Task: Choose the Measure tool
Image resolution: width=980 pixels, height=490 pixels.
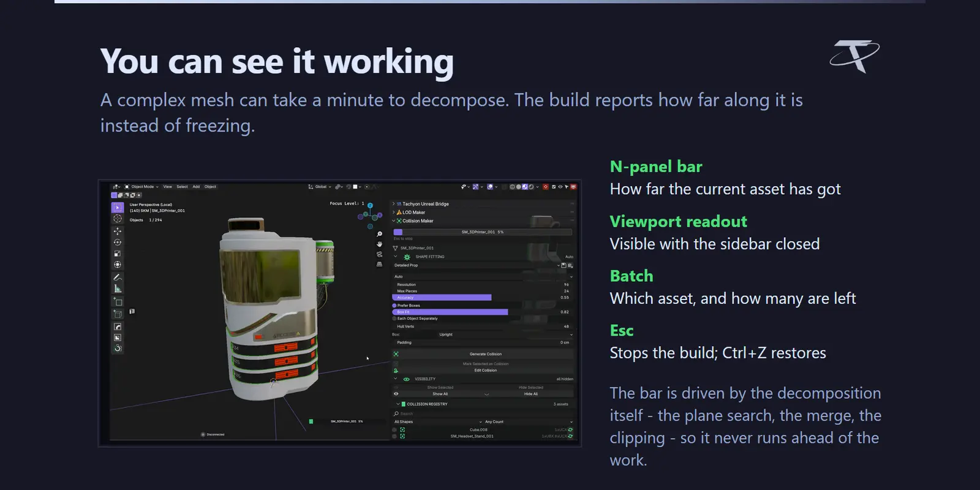Action: tap(118, 288)
